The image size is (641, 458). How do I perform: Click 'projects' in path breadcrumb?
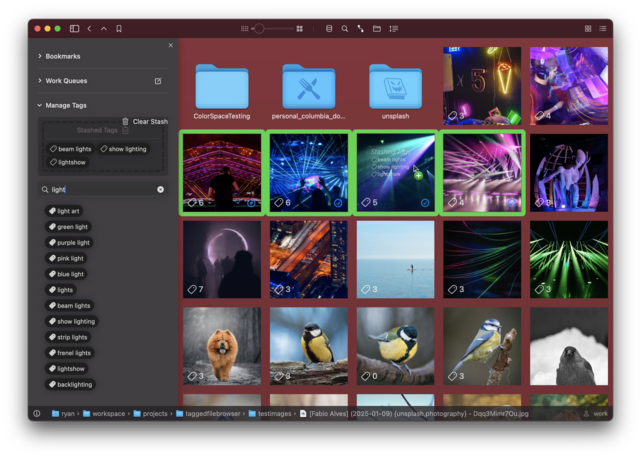click(x=151, y=413)
